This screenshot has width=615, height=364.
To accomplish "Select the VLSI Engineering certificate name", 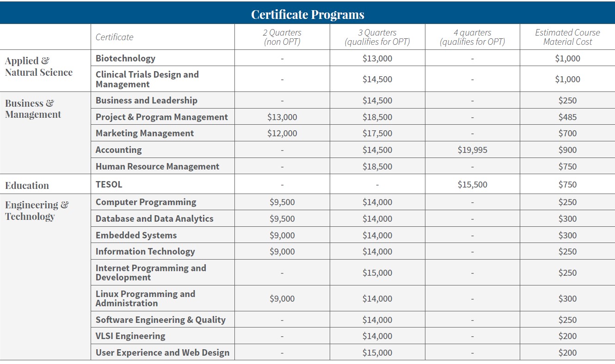I will point(130,336).
